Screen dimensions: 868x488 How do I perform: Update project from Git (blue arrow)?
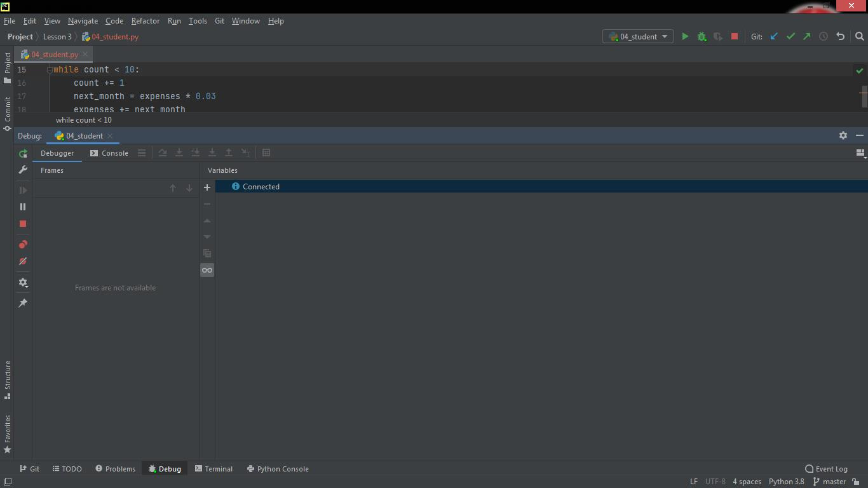tap(774, 37)
